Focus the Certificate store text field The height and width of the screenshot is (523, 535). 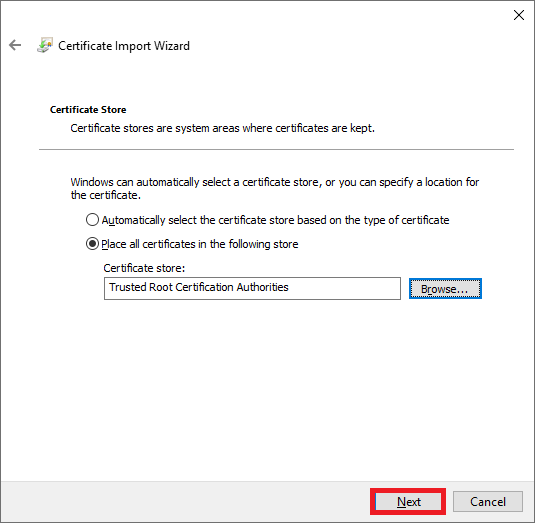[x=252, y=288]
